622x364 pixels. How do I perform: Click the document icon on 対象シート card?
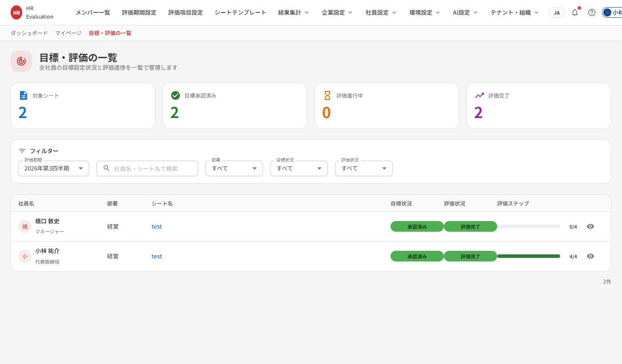click(24, 95)
